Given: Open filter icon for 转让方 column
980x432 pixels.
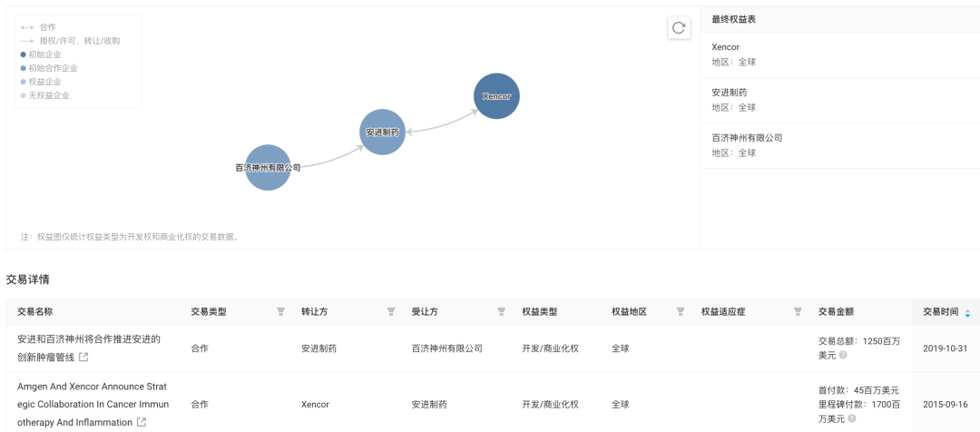Looking at the screenshot, I should pyautogui.click(x=391, y=311).
